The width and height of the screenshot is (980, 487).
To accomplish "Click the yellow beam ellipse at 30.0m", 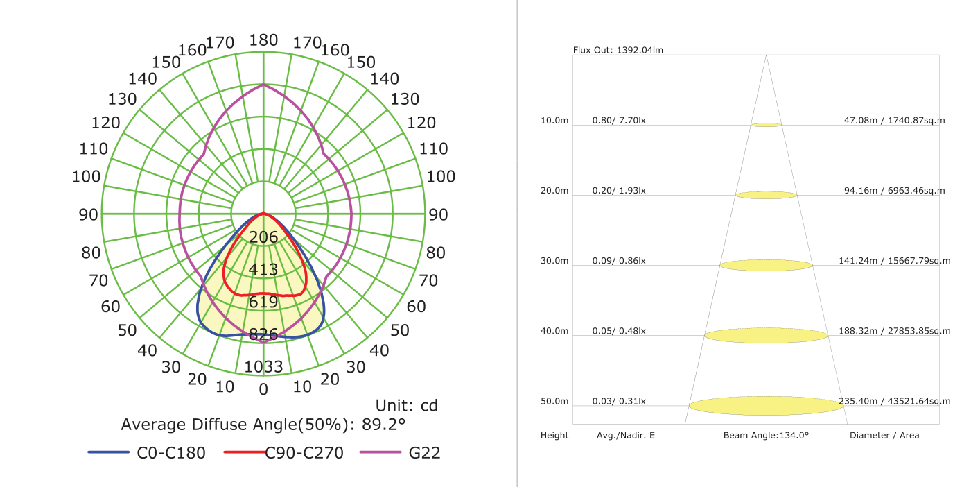I will point(766,265).
